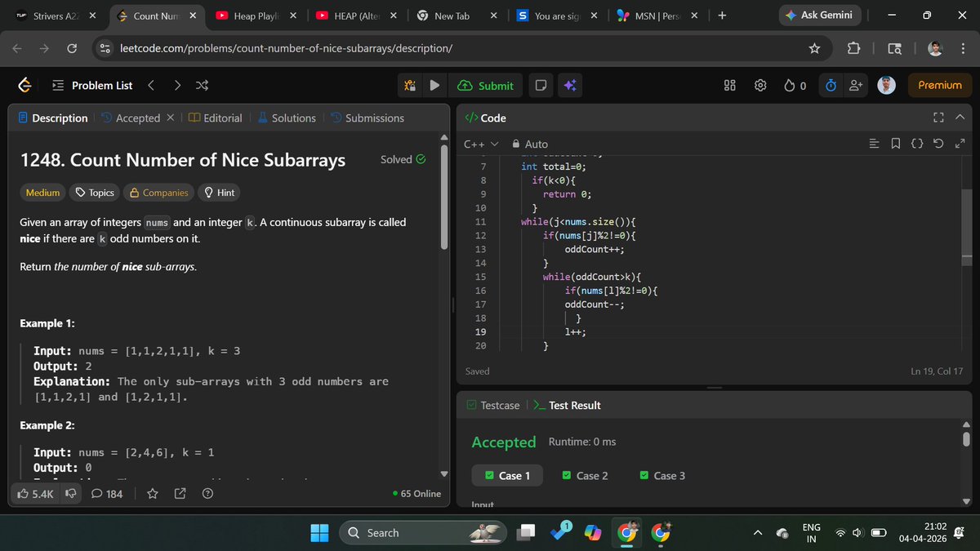Image resolution: width=980 pixels, height=551 pixels.
Task: Star this problem as favorite
Action: [x=152, y=493]
